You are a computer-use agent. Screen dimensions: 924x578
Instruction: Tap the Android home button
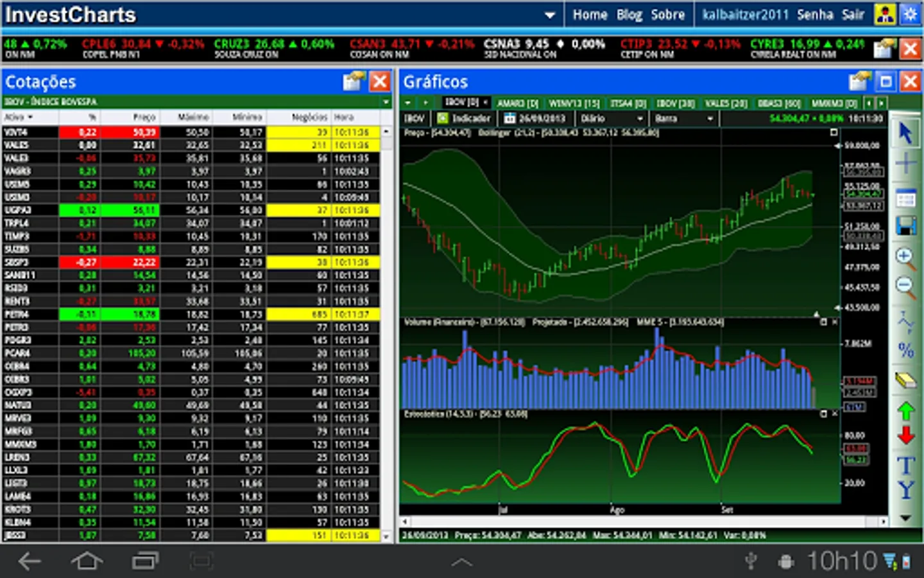(87, 561)
